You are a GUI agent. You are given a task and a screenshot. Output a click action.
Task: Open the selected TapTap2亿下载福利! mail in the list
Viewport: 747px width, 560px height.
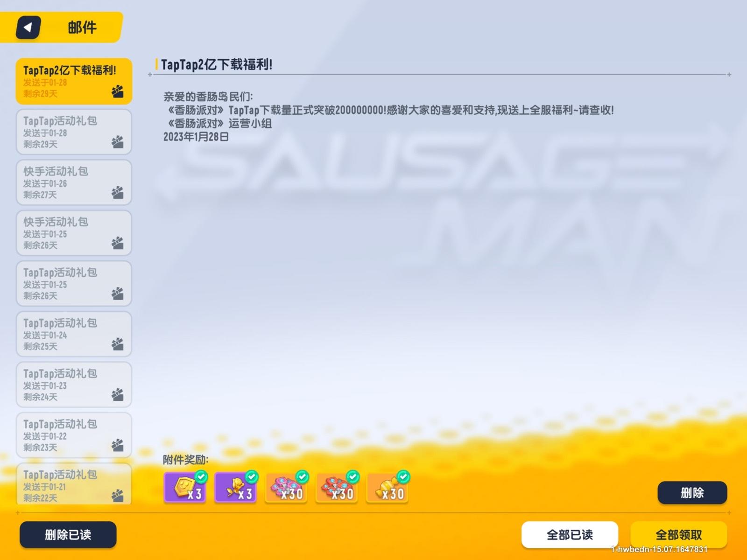tap(74, 81)
